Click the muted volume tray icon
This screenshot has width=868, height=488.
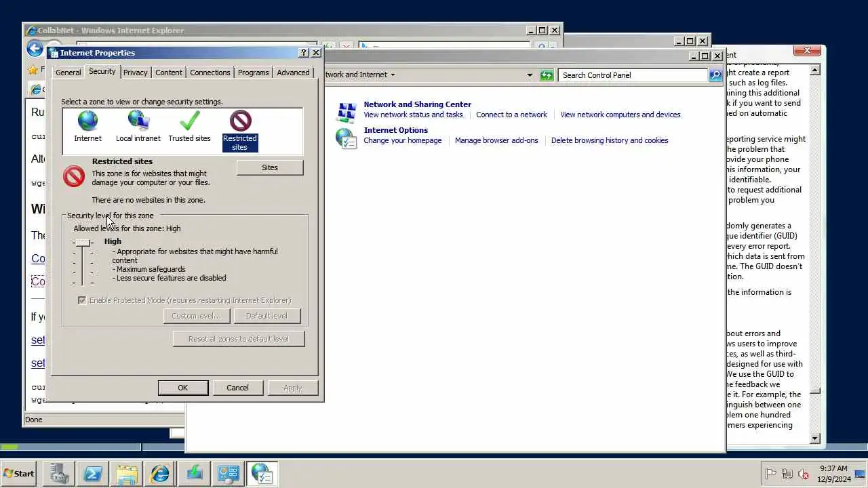804,474
